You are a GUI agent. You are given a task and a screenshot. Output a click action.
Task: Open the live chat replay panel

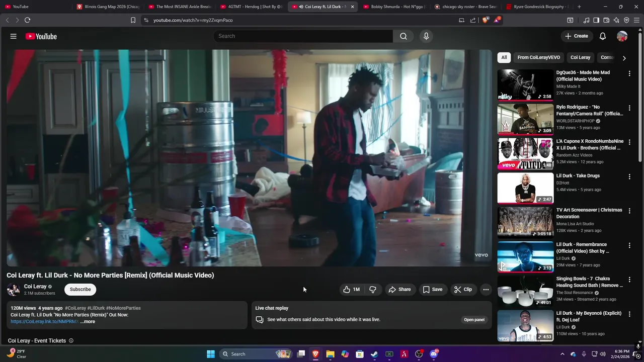[474, 320]
